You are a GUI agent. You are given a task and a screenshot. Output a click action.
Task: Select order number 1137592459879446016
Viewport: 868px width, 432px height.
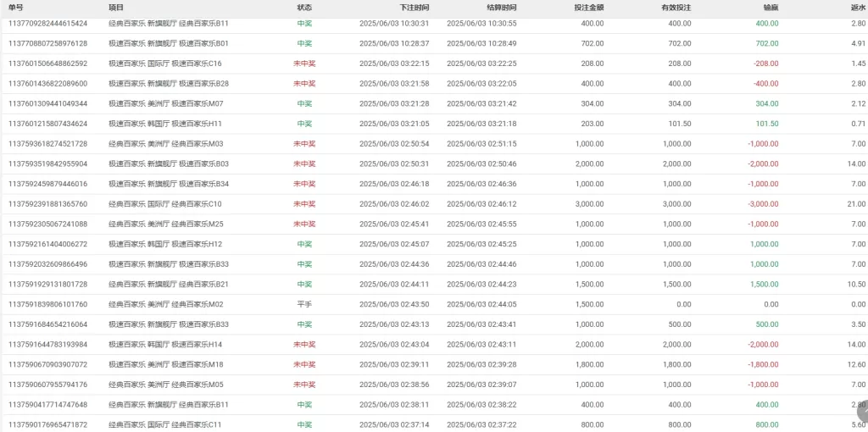47,184
